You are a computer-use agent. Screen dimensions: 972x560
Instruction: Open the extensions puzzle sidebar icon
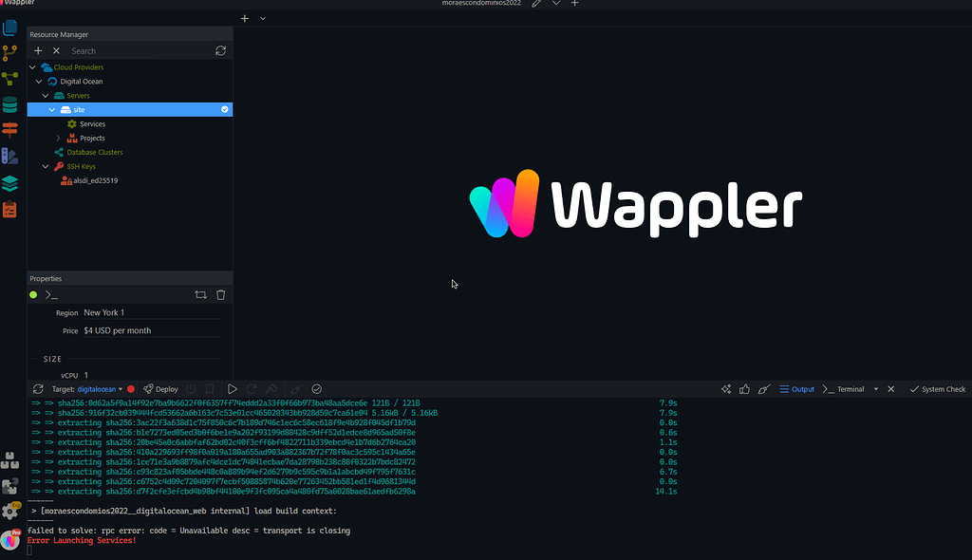click(x=9, y=486)
